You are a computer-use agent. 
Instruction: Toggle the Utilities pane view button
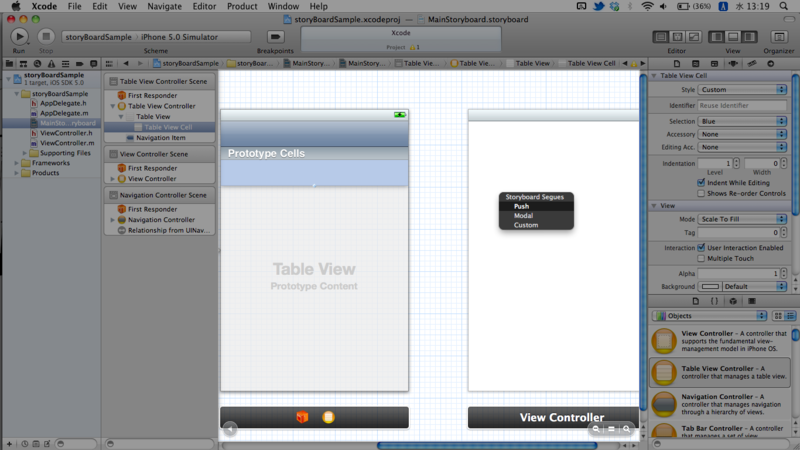click(749, 37)
